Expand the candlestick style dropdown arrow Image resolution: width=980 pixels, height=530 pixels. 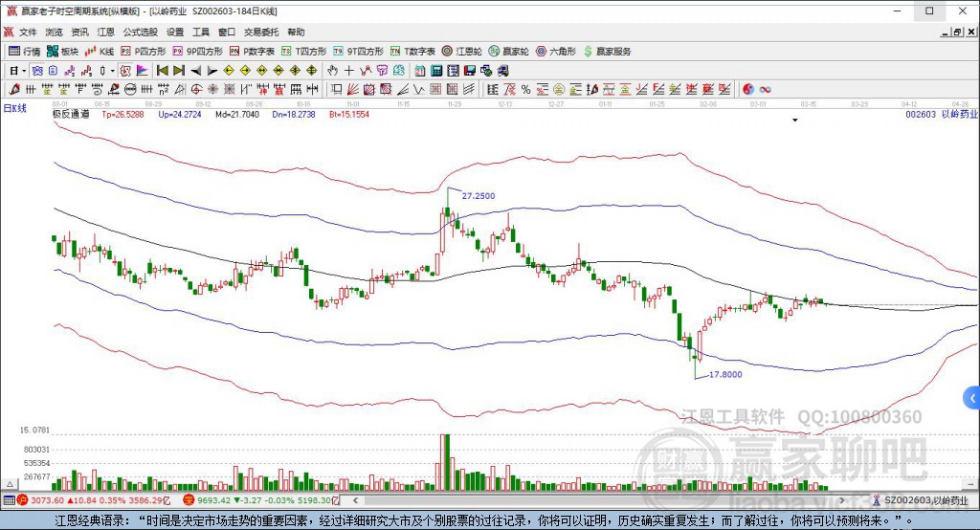113,71
